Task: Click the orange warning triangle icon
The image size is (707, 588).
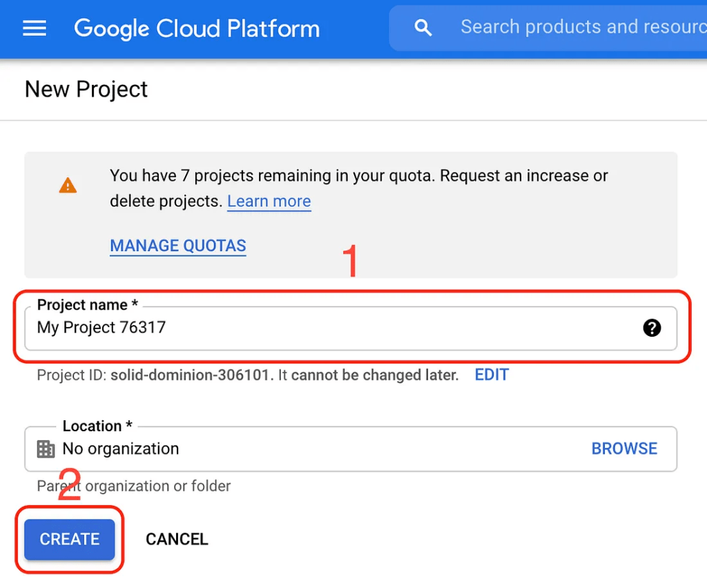Action: coord(68,185)
